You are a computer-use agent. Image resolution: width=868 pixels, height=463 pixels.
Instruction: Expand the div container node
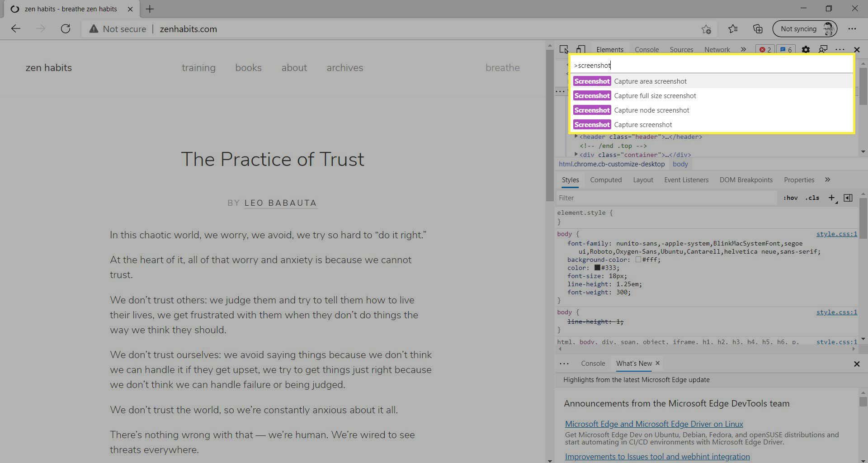576,154
